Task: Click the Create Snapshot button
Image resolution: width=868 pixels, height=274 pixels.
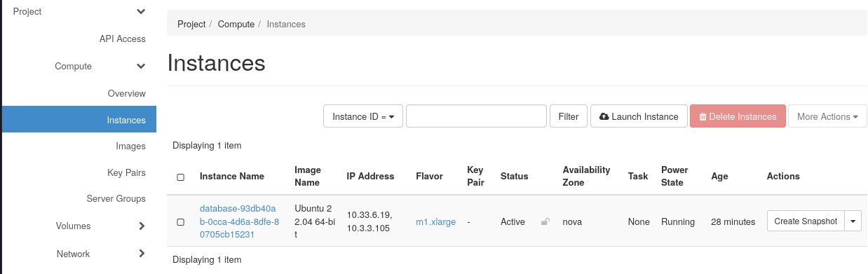Action: (806, 221)
